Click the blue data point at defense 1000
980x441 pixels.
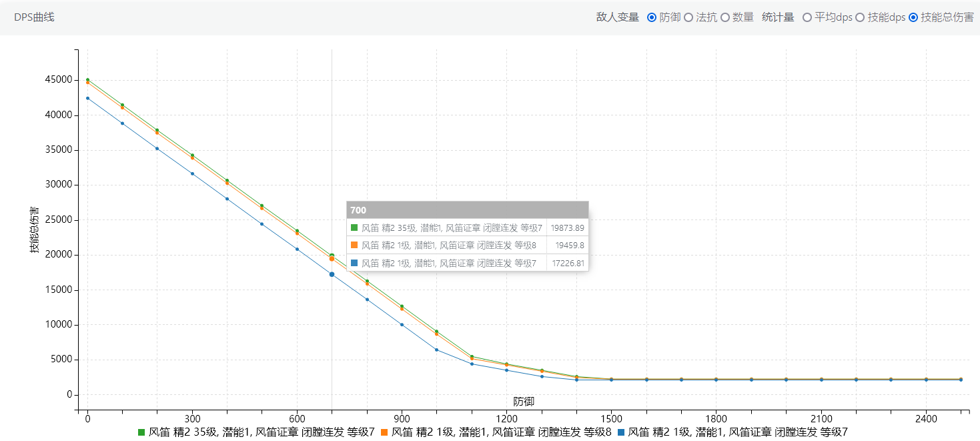pyautogui.click(x=436, y=350)
